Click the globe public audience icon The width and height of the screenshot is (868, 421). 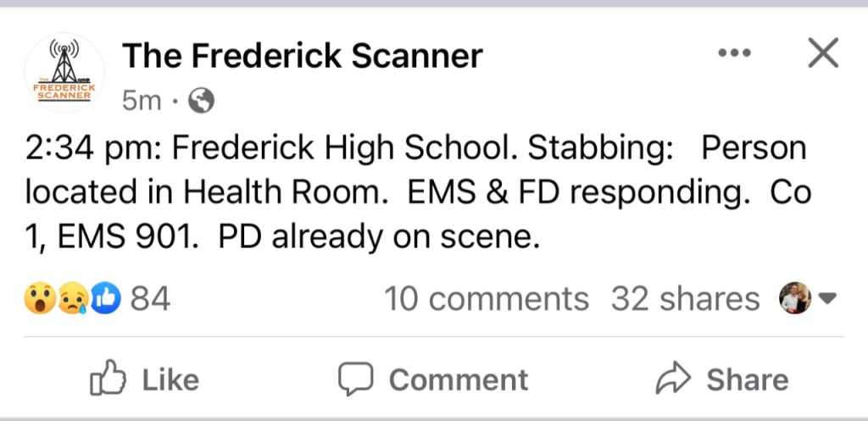click(x=201, y=102)
